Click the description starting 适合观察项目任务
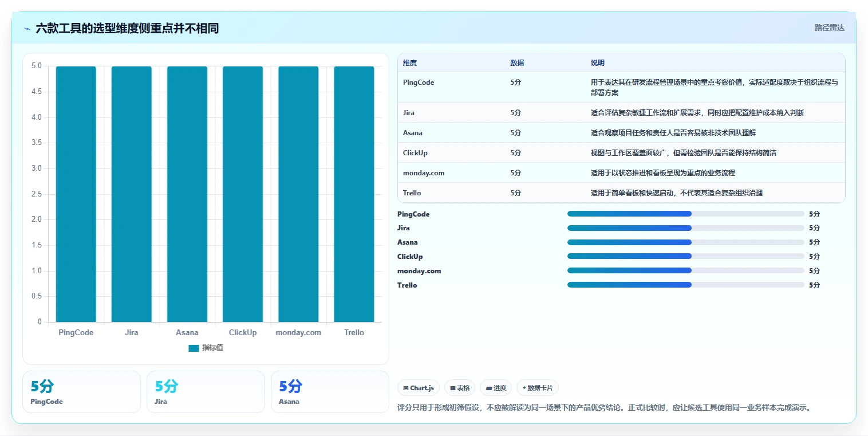Screen dimensions: 868x436 [x=673, y=133]
